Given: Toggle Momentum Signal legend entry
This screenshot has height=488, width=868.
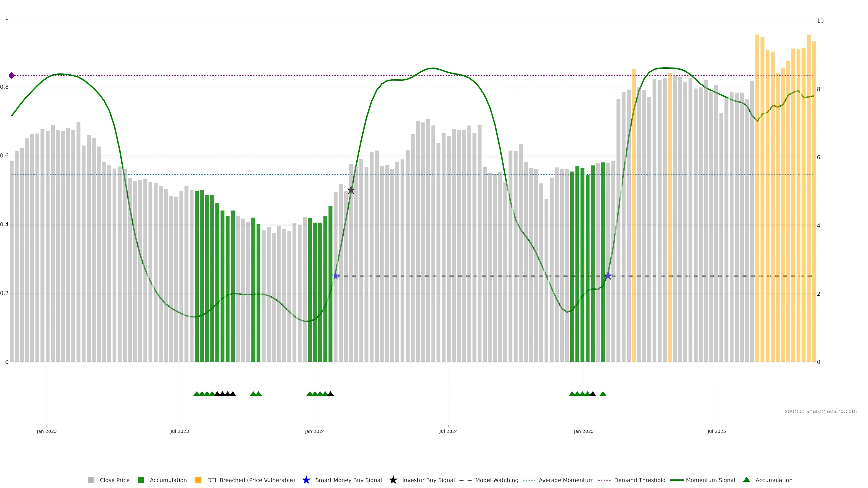Looking at the screenshot, I should point(710,480).
